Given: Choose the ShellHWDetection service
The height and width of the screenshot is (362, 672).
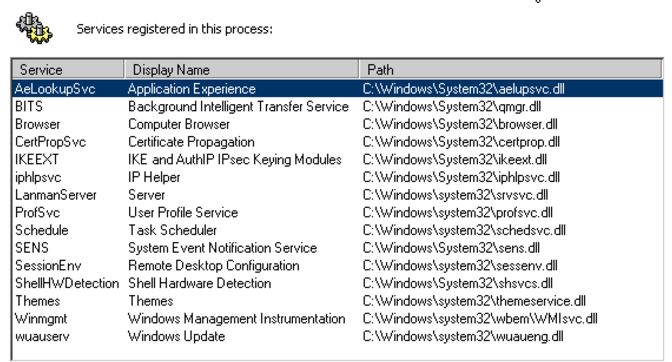Looking at the screenshot, I should click(x=337, y=283).
